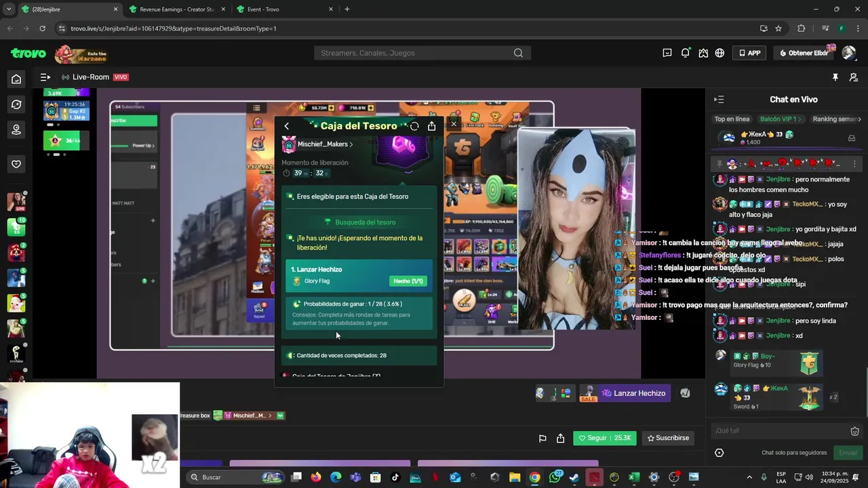The image size is (868, 488).
Task: Open the 36/46 star progress widget
Action: click(66, 140)
